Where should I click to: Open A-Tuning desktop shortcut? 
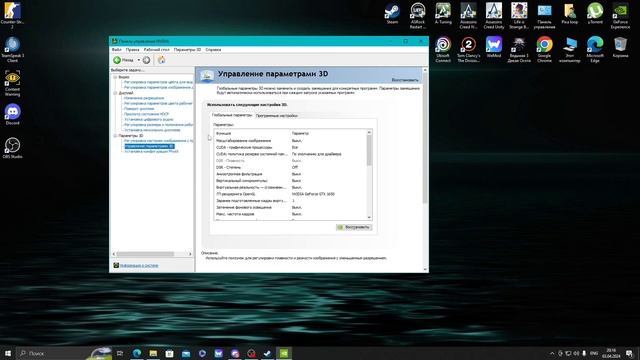(443, 14)
